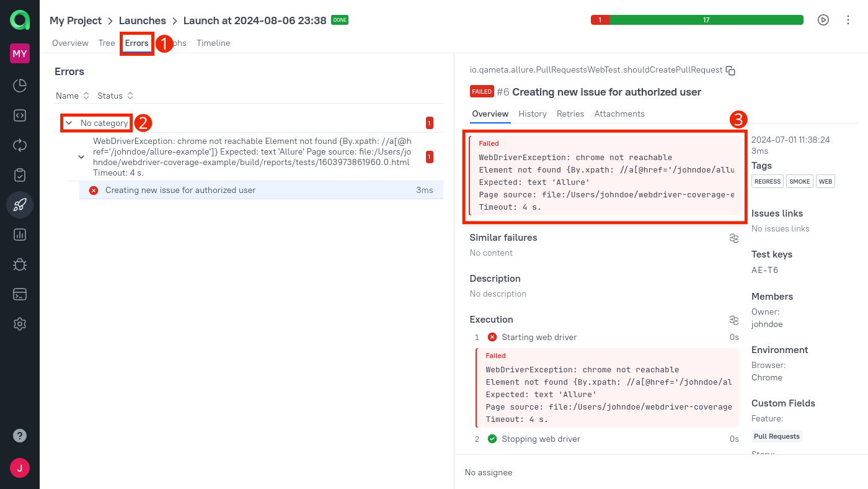Viewport: 868px width, 489px height.
Task: Click the red failed icon on test row
Action: (94, 191)
